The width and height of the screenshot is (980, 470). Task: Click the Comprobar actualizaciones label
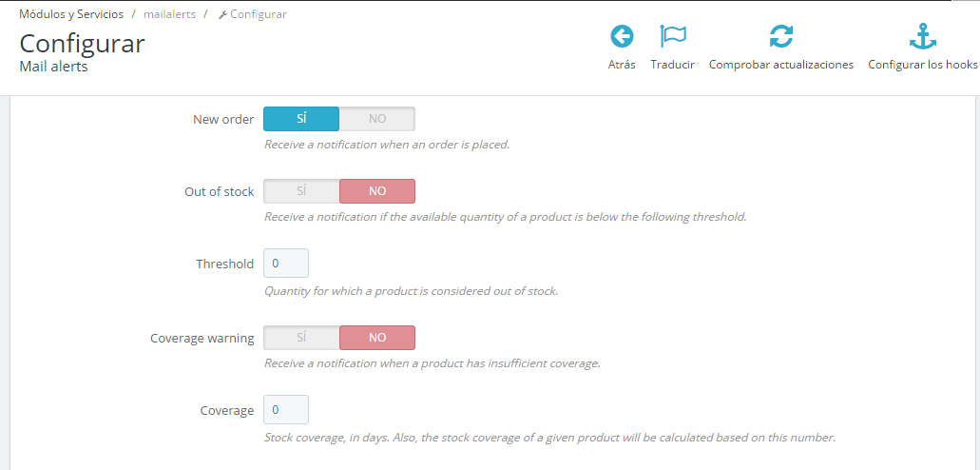tap(781, 65)
